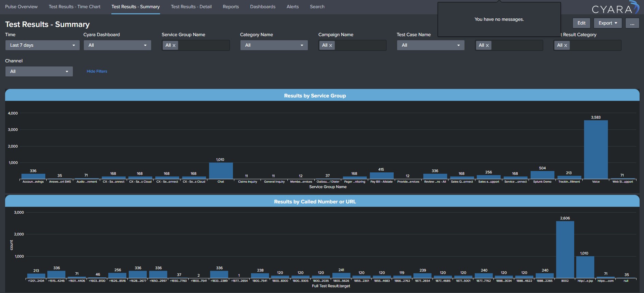
Task: Open the more options ellipsis button
Action: [x=632, y=23]
